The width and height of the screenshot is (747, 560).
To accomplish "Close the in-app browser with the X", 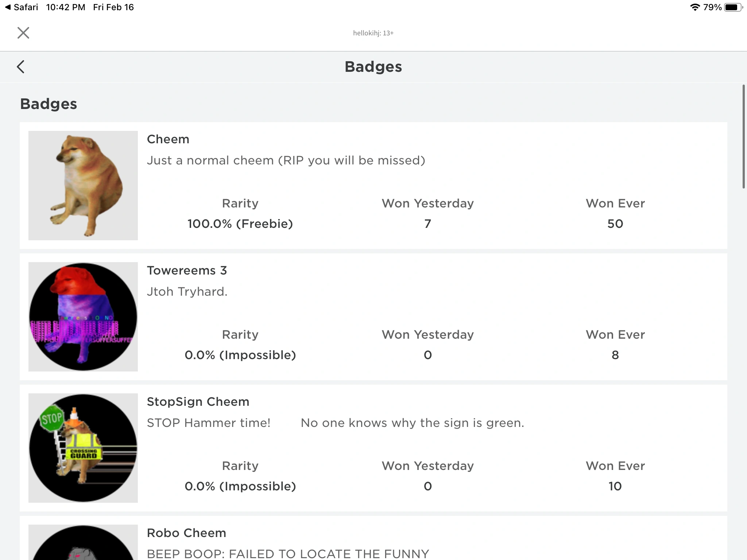I will point(23,33).
